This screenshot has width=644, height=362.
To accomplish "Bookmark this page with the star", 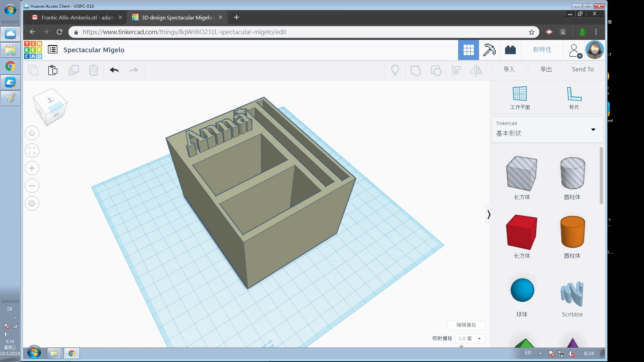I will pyautogui.click(x=531, y=32).
